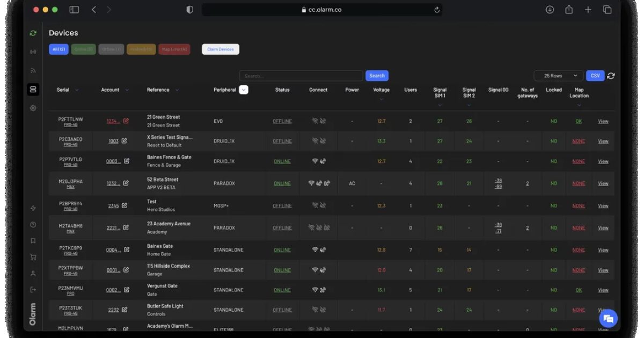Open the 25 Rows dropdown
Screen dimensions: 644x338
coord(557,75)
